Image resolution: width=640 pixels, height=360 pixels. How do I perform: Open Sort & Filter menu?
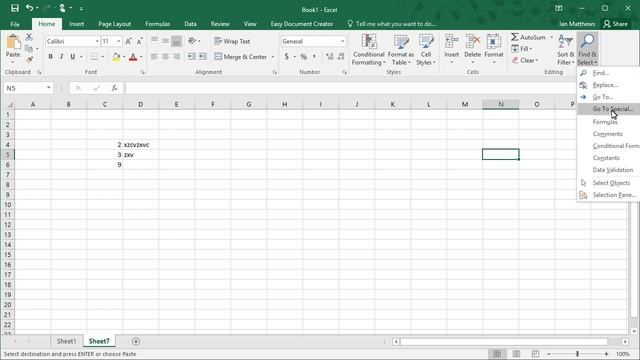(566, 50)
